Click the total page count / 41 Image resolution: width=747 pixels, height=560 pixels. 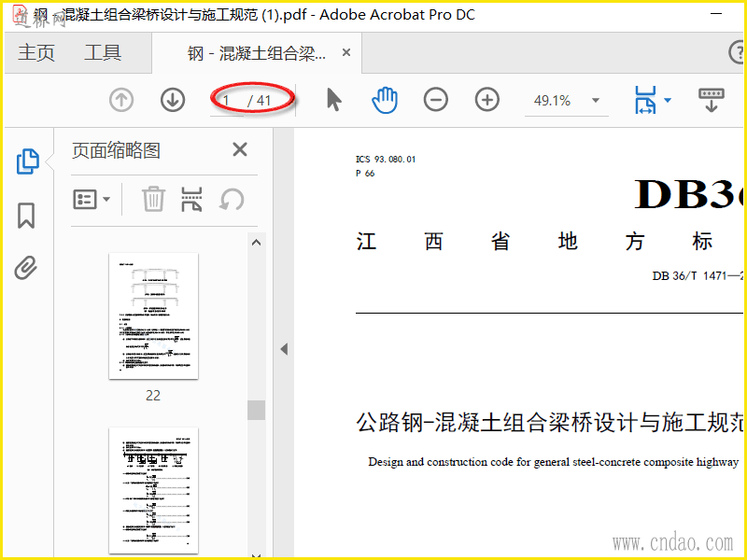click(260, 101)
